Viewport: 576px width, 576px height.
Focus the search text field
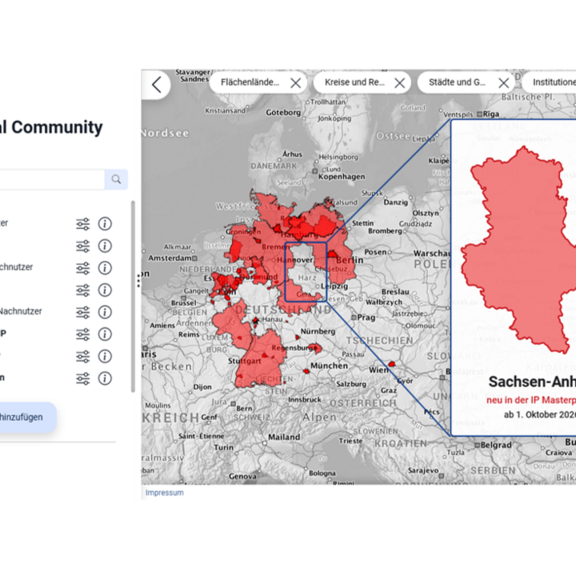(x=52, y=179)
